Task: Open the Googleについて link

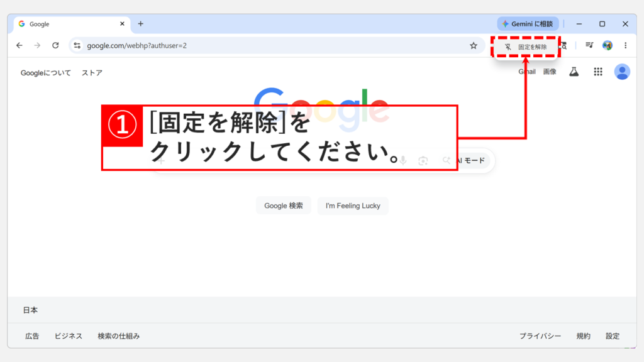Action: point(45,73)
